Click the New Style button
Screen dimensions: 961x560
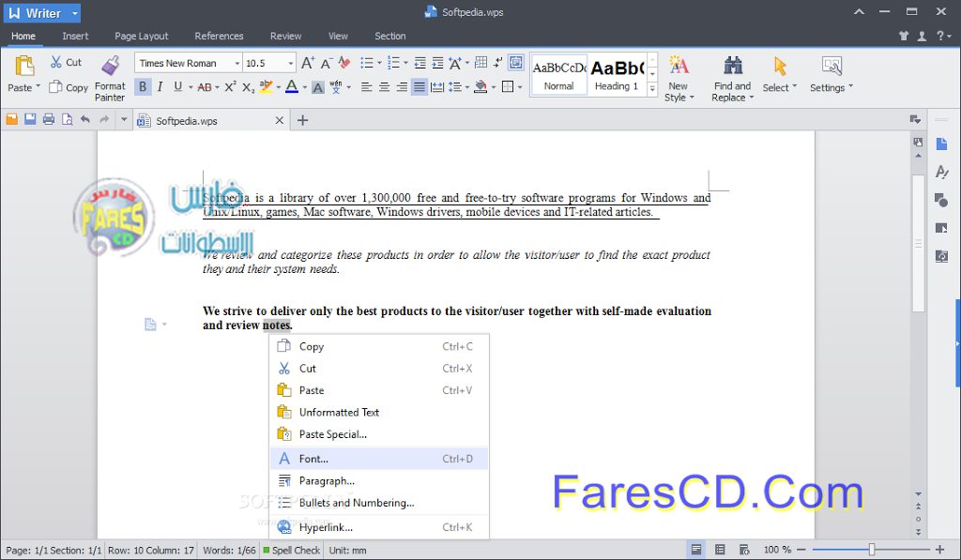coord(679,79)
